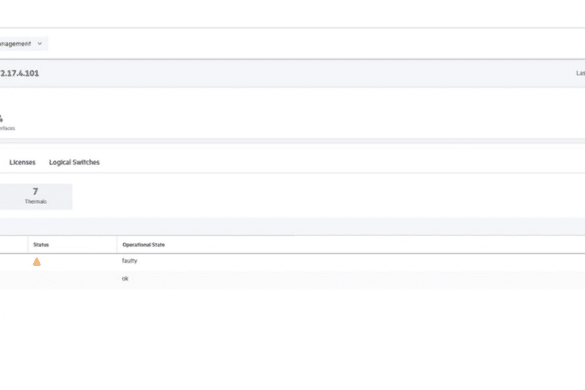Select the 'faulty' operational state cell

pos(129,260)
